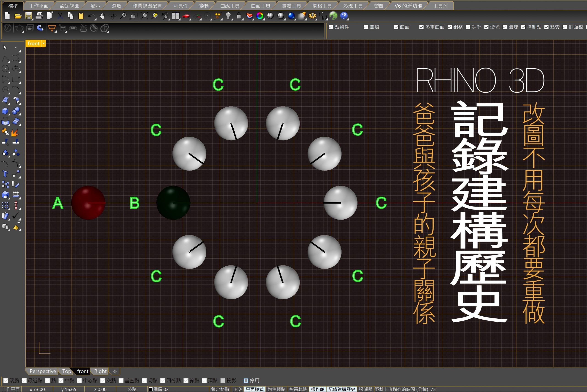Image resolution: width=587 pixels, height=392 pixels.
Task: Open the 圖層 03 layer selector in status bar
Action: coord(158,389)
